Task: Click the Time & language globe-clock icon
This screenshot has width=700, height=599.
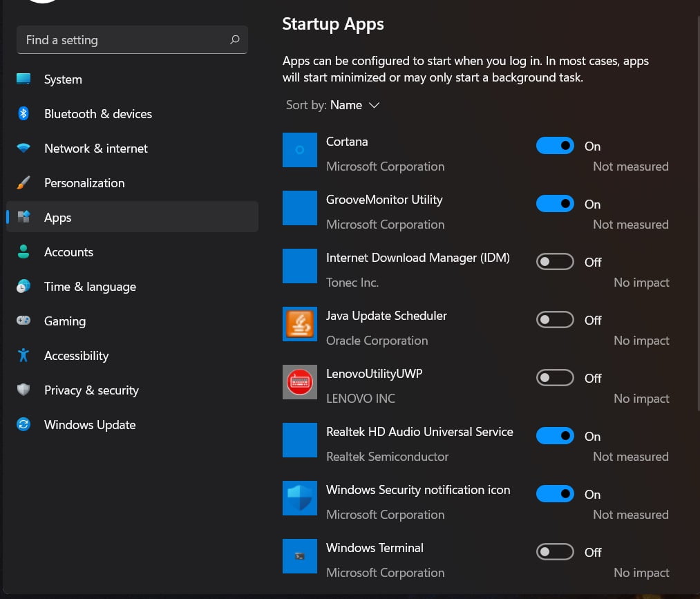Action: [x=23, y=286]
